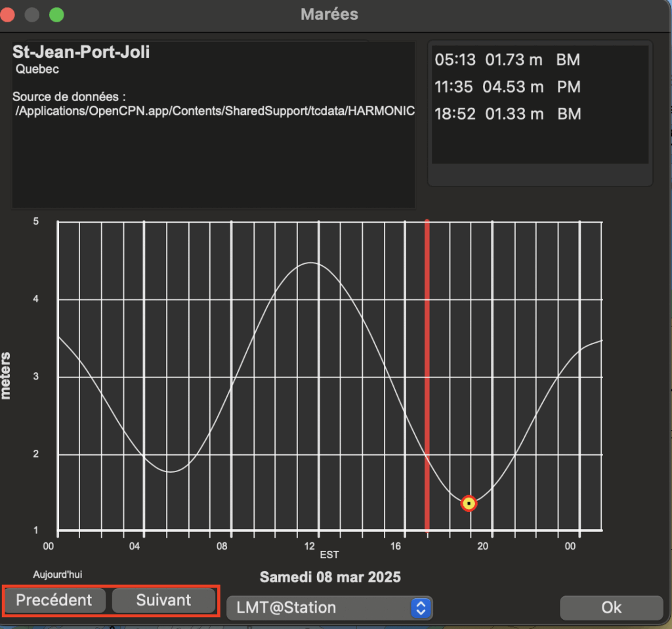Viewport: 672px width, 629px height.
Task: Click the Aujourd'hui label below the graph
Action: point(58,575)
